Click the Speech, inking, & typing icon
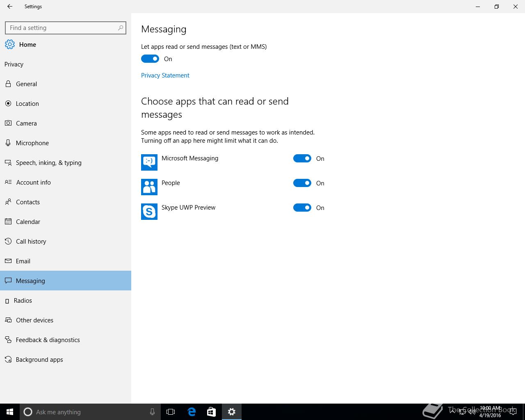The width and height of the screenshot is (525, 420). coord(8,162)
